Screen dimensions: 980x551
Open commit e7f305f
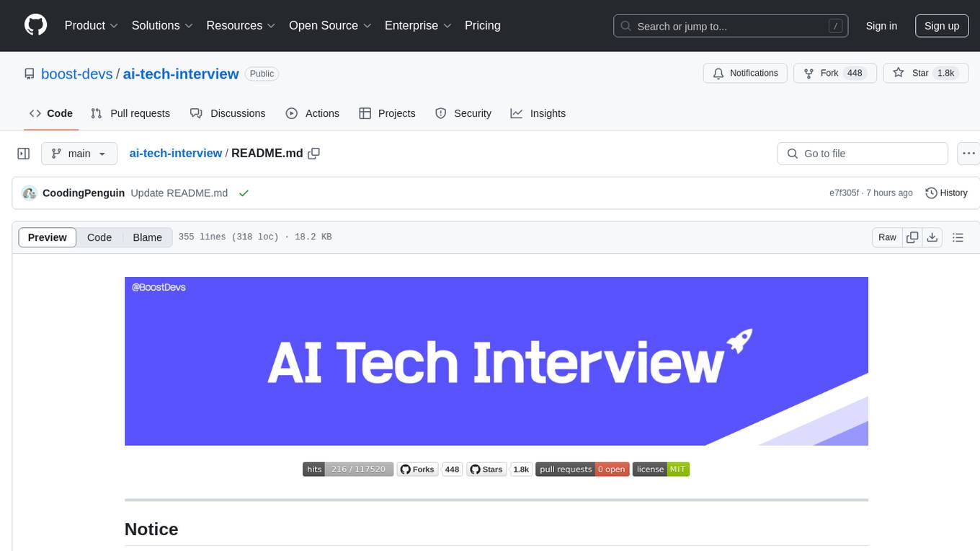pyautogui.click(x=844, y=193)
